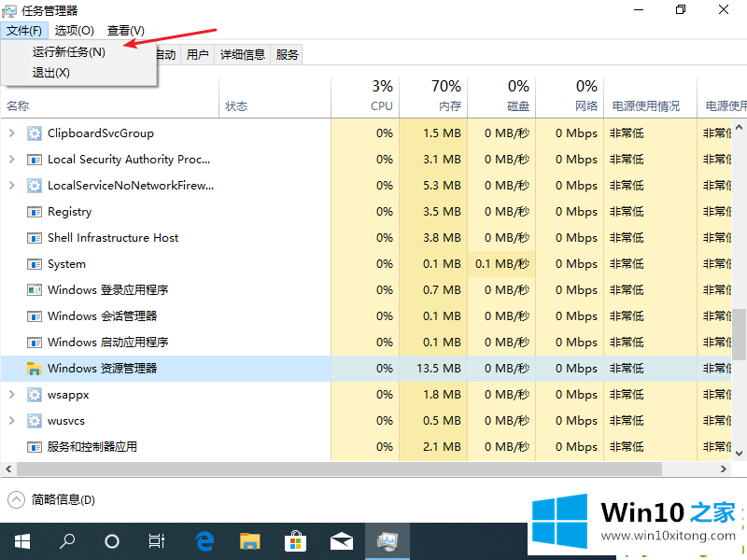The height and width of the screenshot is (560, 747).
Task: Click the Task Manager title bar icon
Action: pyautogui.click(x=9, y=10)
